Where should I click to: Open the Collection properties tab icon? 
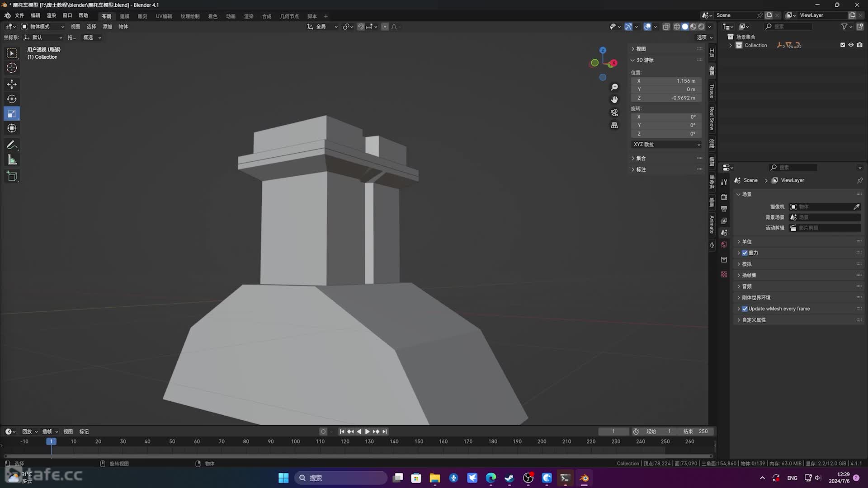724,259
